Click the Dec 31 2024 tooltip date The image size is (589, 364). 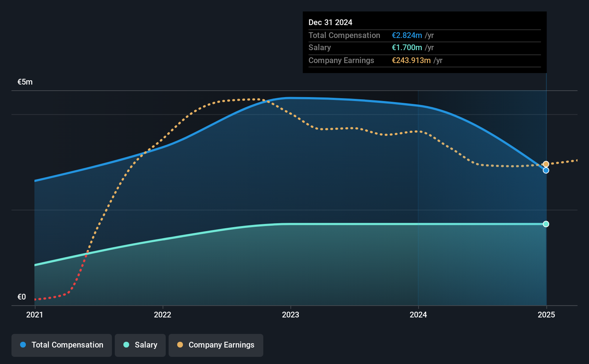click(330, 23)
